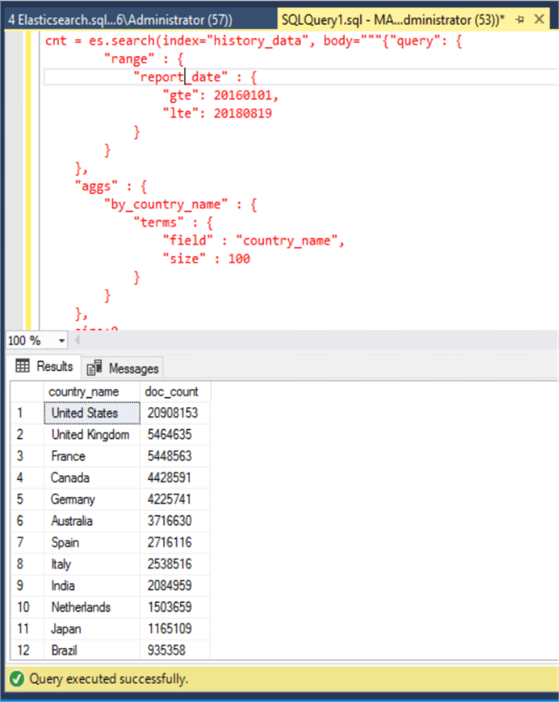Click the "aggs" line in the editor
559x702 pixels.
[111, 186]
